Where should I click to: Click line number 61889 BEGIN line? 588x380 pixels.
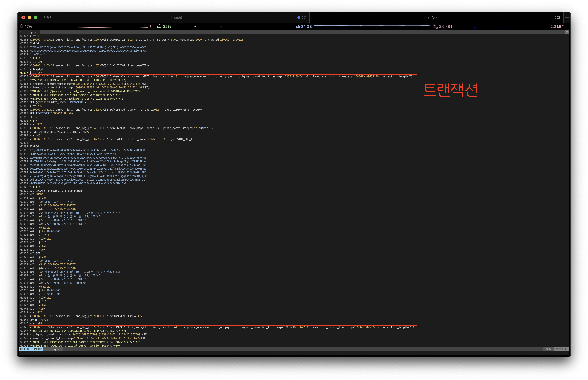33,117
